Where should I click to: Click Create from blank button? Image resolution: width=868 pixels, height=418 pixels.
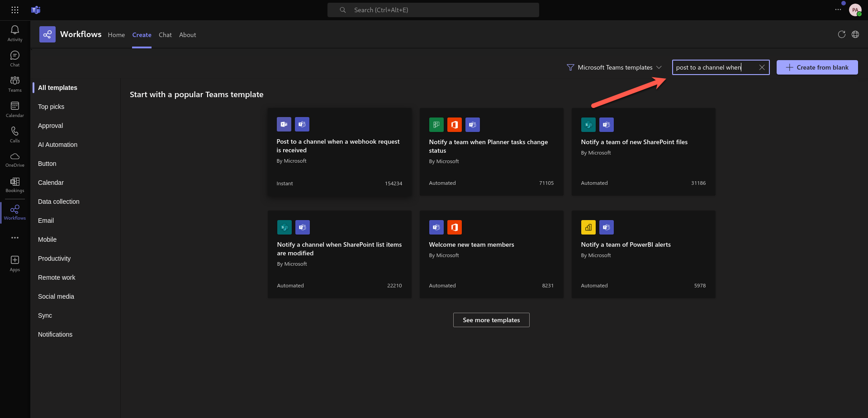[817, 67]
